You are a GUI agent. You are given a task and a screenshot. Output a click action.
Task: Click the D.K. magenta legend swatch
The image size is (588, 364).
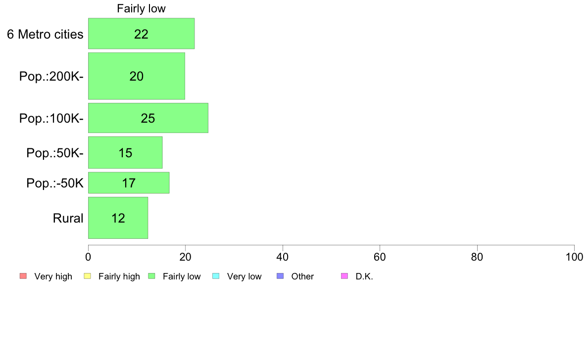click(x=344, y=276)
